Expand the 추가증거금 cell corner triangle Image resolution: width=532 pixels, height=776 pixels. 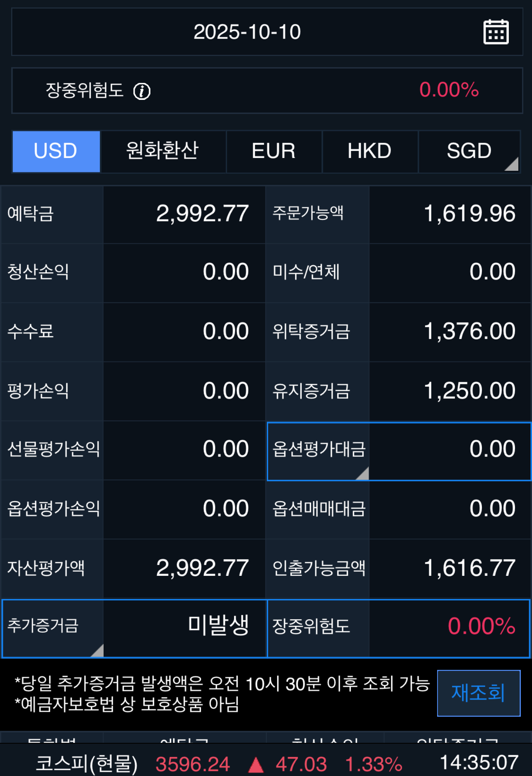coord(97,650)
